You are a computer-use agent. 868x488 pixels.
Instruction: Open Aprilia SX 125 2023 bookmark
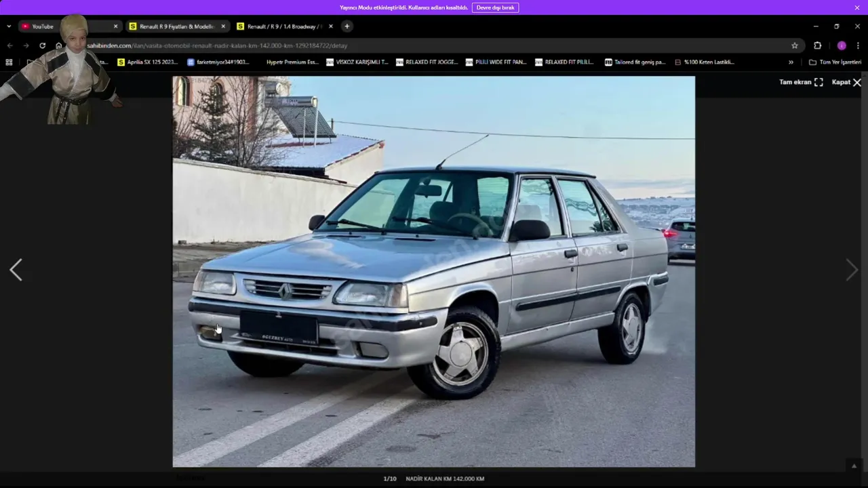148,62
